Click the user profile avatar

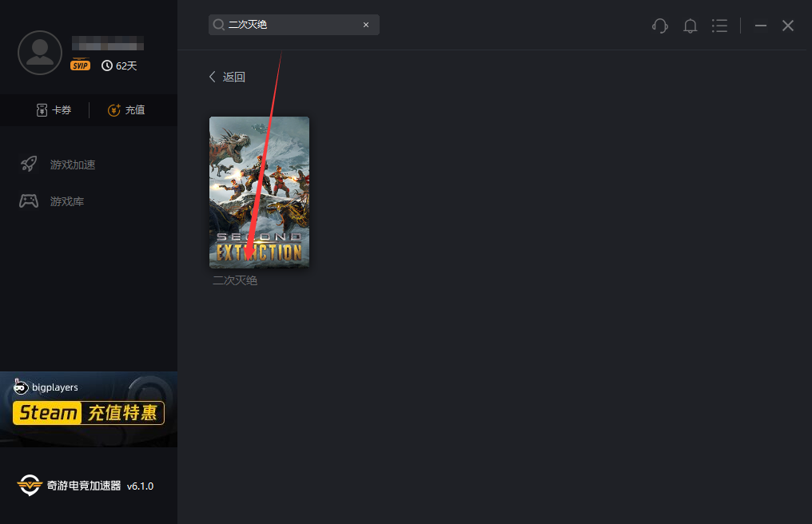tap(40, 53)
